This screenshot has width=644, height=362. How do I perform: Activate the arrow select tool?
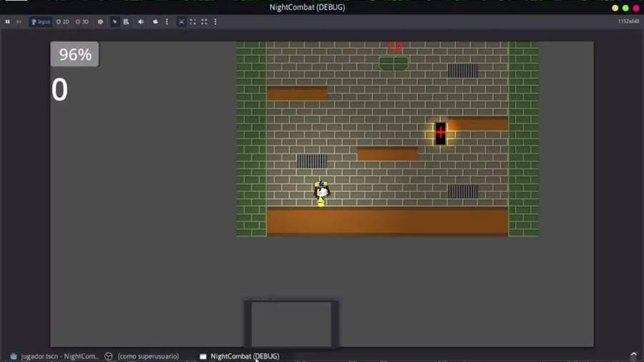(x=114, y=21)
